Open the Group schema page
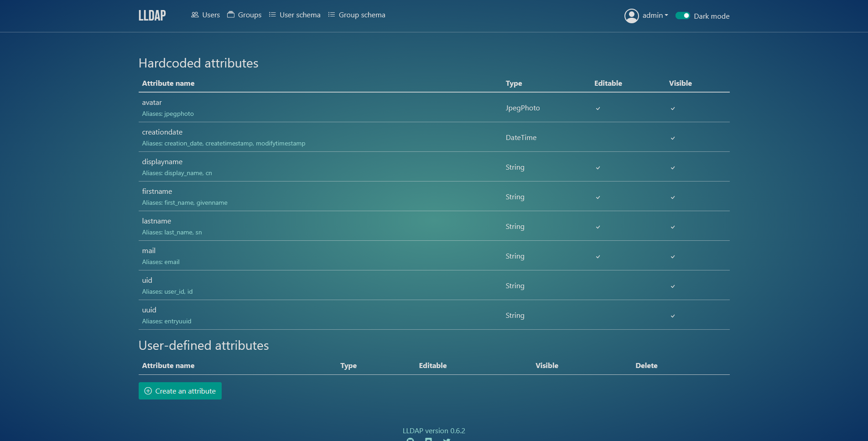Screen dimensions: 868x441 [x=357, y=15]
